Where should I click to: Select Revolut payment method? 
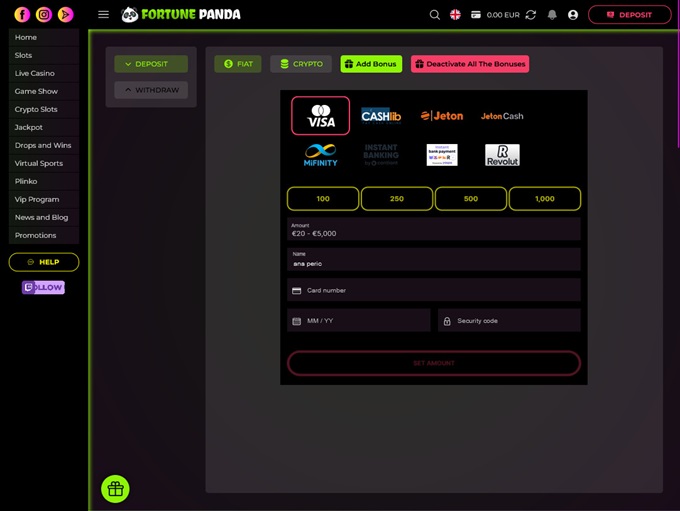(502, 155)
